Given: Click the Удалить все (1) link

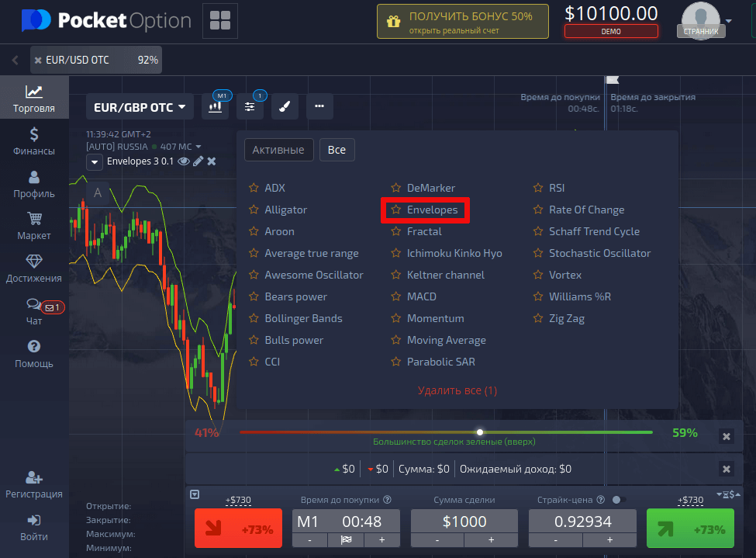Looking at the screenshot, I should [x=457, y=390].
